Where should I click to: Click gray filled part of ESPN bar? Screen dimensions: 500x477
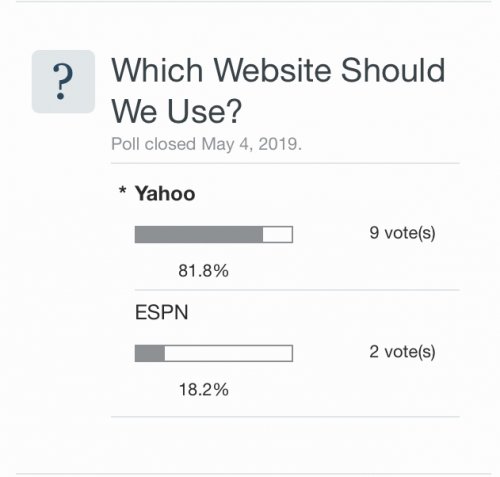point(150,353)
